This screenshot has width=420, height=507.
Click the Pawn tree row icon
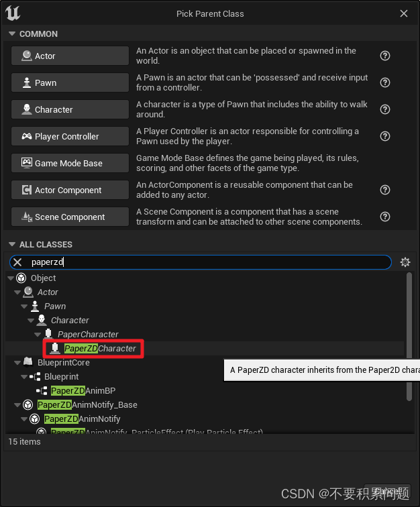tap(35, 306)
